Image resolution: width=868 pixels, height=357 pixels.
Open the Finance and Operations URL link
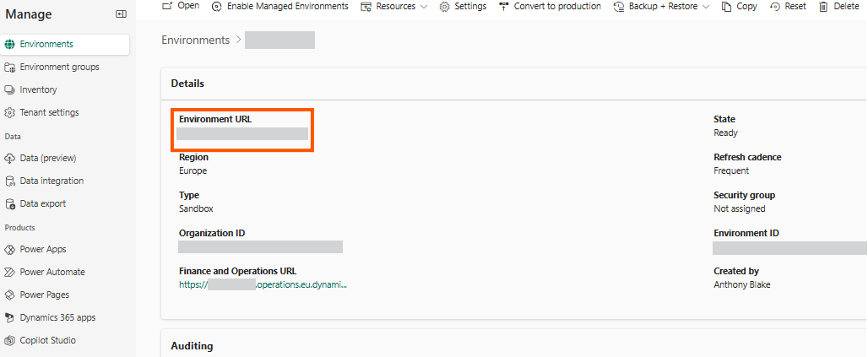263,285
